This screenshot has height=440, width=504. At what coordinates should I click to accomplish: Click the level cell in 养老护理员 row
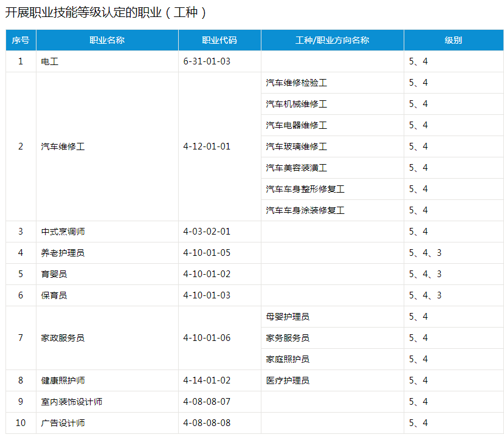tap(425, 253)
